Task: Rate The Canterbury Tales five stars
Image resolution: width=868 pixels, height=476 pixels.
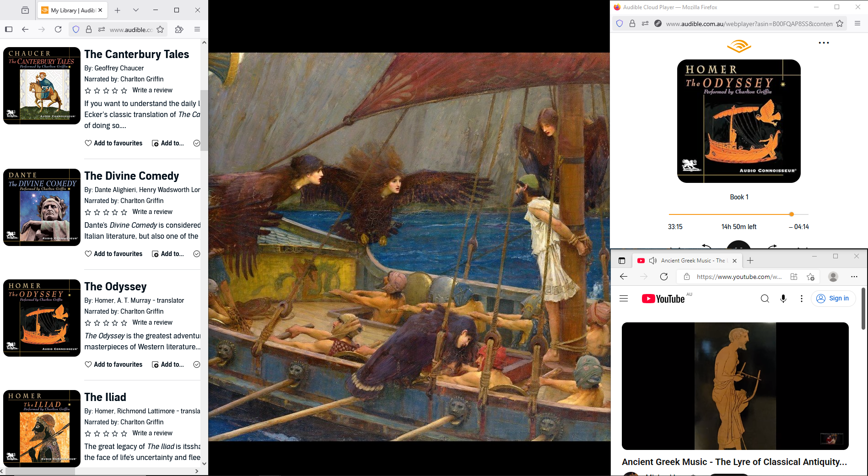Action: [x=124, y=91]
